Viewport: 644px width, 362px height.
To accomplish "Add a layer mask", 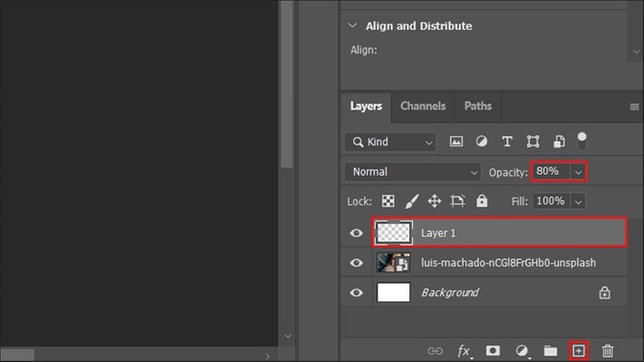I will pyautogui.click(x=493, y=351).
